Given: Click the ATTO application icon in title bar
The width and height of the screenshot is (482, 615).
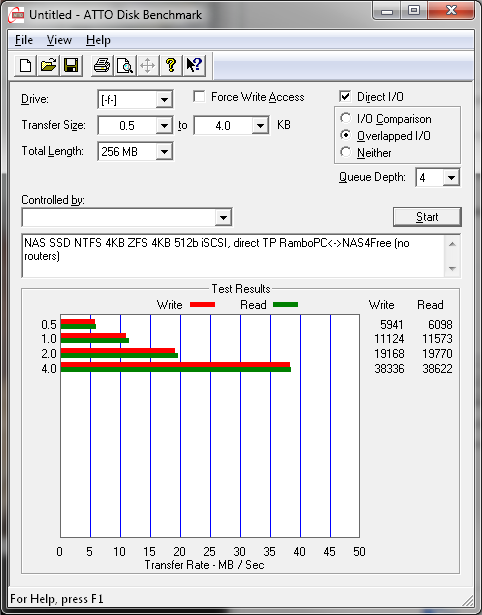Looking at the screenshot, I should (16, 15).
